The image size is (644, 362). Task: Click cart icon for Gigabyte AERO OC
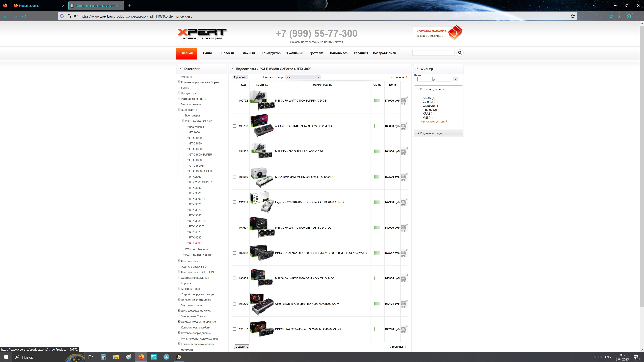(x=404, y=202)
